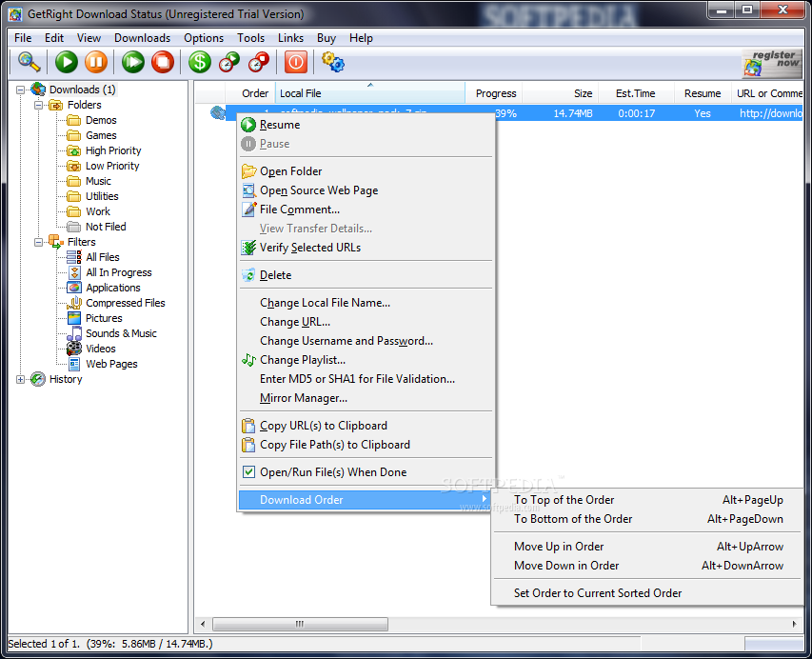Click the search magnifier toolbar icon

(27, 62)
